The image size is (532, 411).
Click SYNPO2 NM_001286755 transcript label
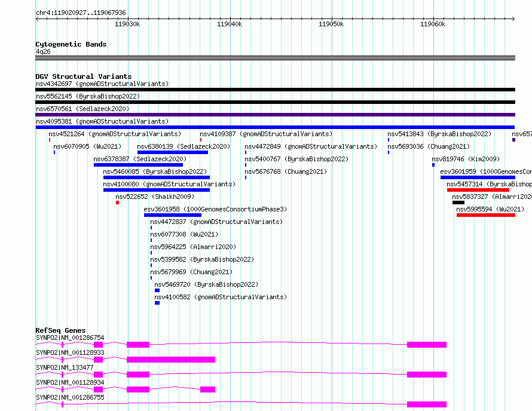pos(70,397)
